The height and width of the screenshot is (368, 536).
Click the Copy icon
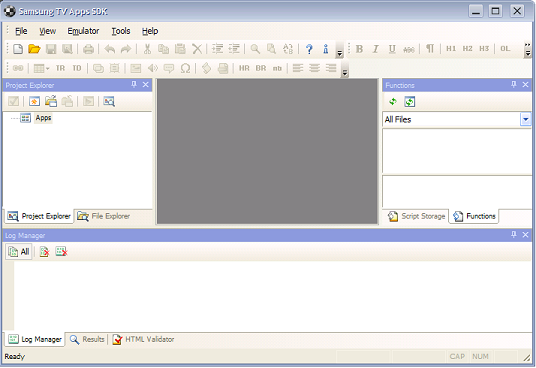coord(163,49)
